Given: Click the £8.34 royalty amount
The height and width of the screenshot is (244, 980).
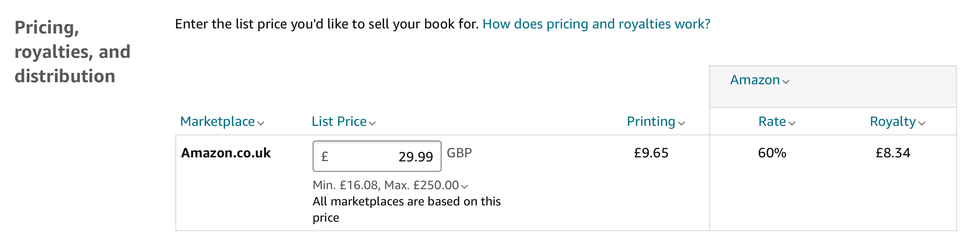Looking at the screenshot, I should point(893,153).
